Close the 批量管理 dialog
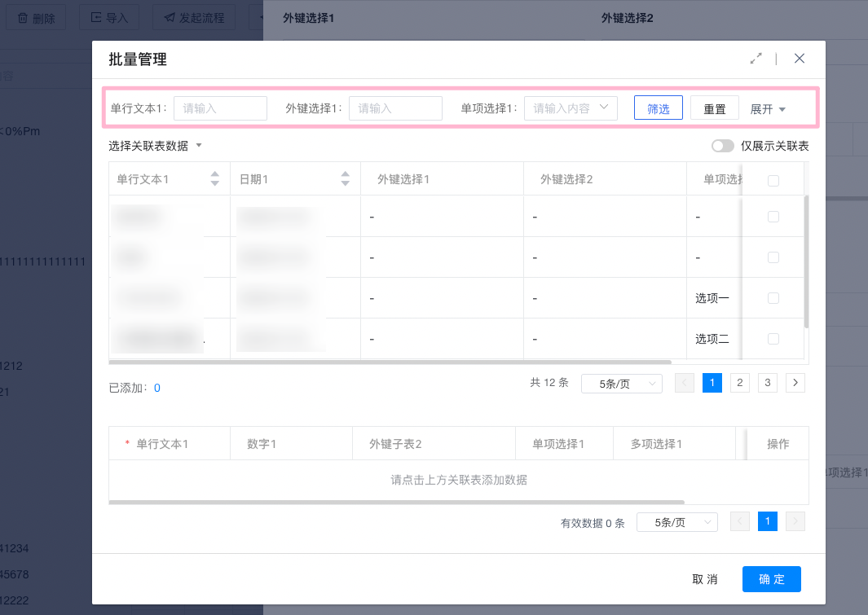Screen dimensions: 868x615 pos(800,59)
